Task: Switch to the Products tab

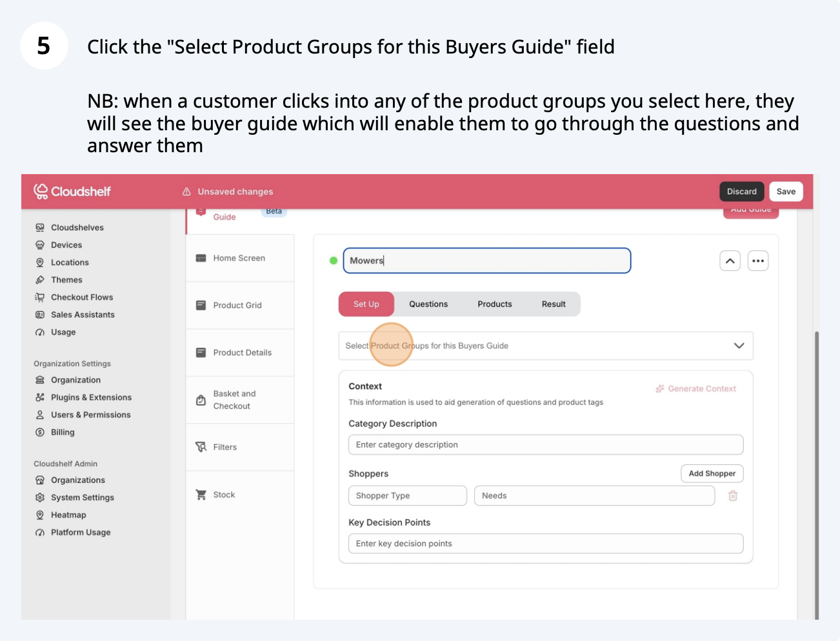Action: [x=495, y=304]
